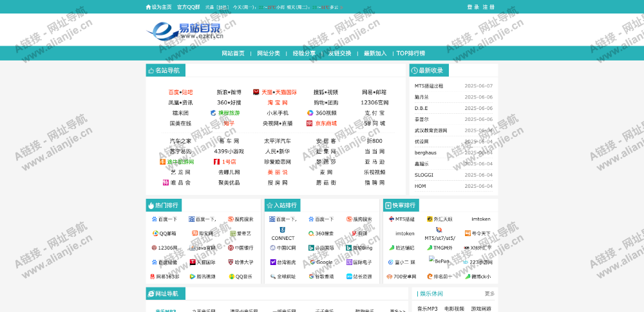Screen dimensions: 644x312
Task: Click the 哈佛大学 shield icon
Action: click(231, 262)
